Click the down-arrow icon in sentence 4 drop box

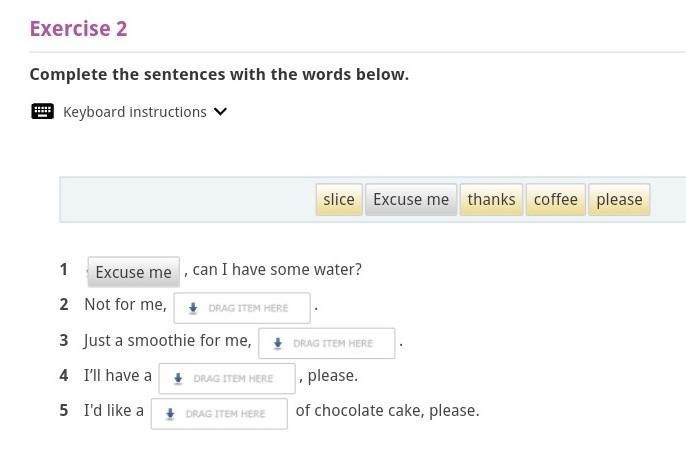click(178, 378)
